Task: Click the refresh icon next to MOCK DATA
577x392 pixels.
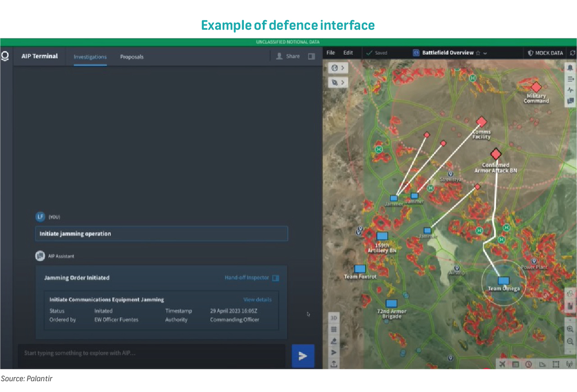Action: coord(572,53)
